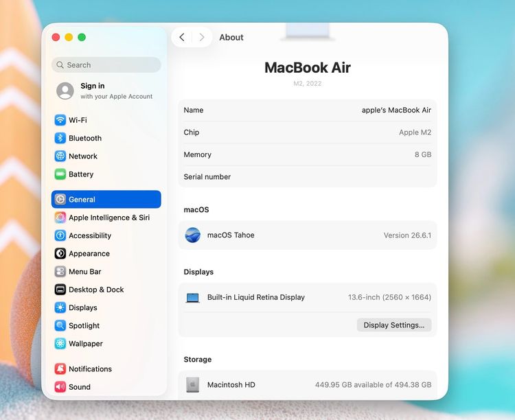The height and width of the screenshot is (420, 515).
Task: Click the Sound label in sidebar
Action: tap(80, 387)
